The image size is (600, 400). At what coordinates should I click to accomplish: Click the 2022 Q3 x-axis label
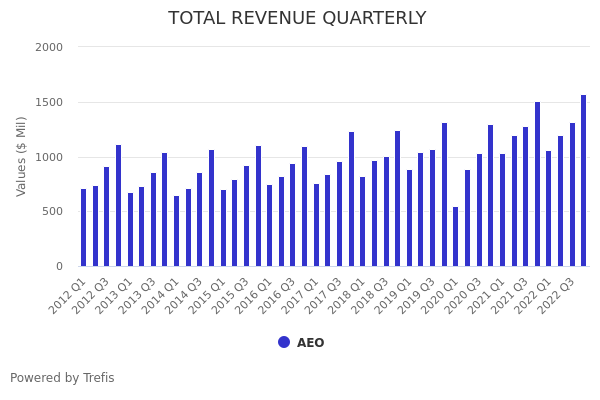pos(555,297)
